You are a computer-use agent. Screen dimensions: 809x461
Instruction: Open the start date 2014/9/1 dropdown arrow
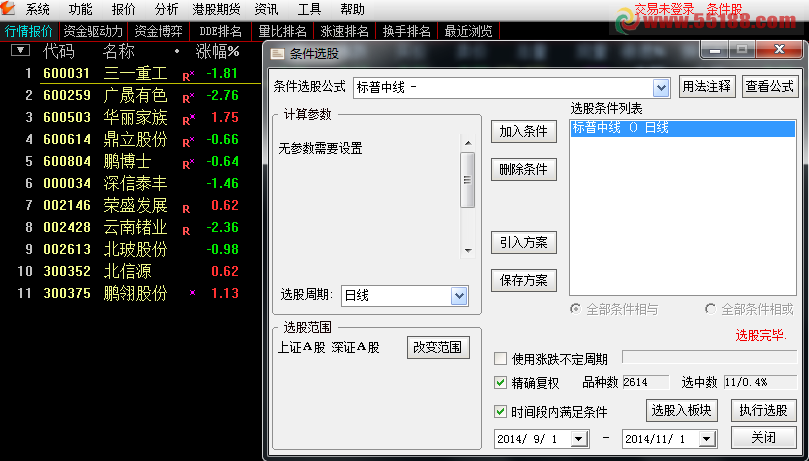pyautogui.click(x=579, y=439)
